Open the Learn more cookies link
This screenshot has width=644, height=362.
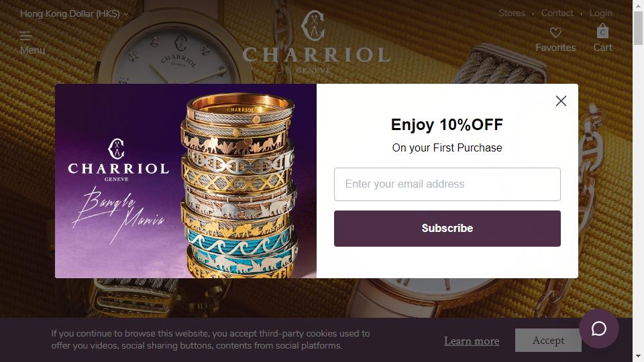pyautogui.click(x=472, y=341)
